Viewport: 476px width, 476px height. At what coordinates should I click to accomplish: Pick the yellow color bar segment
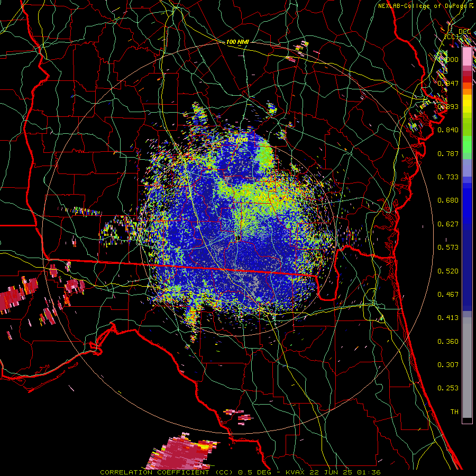pyautogui.click(x=467, y=104)
